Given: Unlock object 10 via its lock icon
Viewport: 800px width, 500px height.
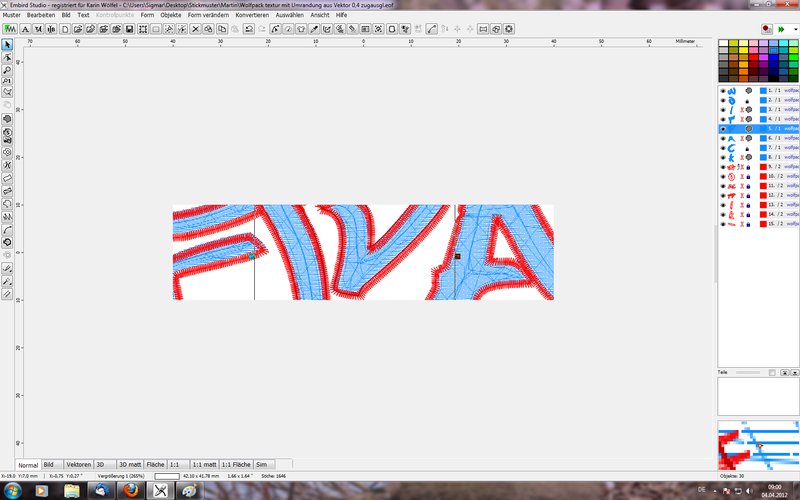Looking at the screenshot, I should (748, 177).
